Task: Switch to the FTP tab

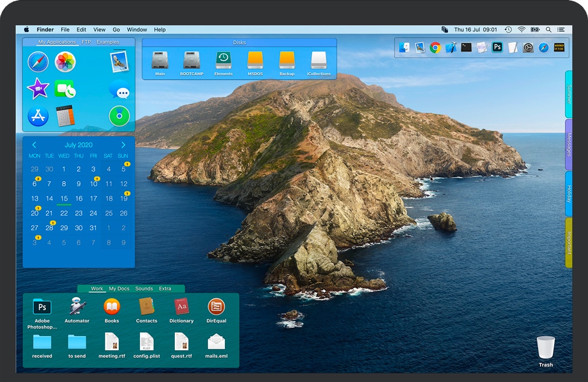Action: (x=87, y=42)
